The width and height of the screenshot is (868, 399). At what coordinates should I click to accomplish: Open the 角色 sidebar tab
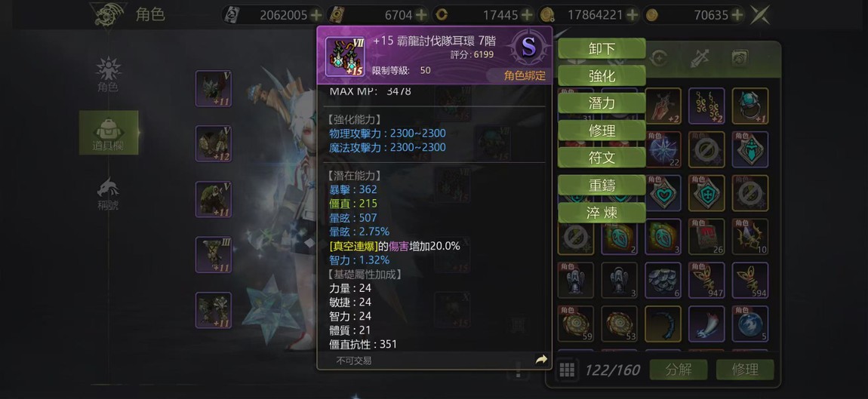[108, 74]
